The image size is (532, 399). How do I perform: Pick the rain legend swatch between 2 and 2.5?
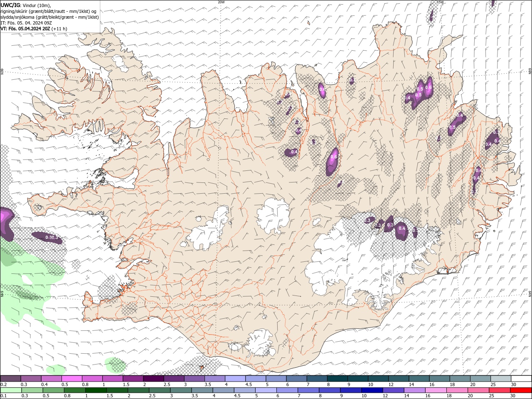pos(138,390)
